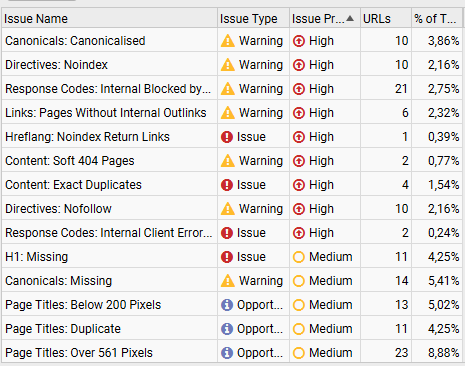
Task: Toggle sort arrow on Issue Priority column
Action: (350, 18)
